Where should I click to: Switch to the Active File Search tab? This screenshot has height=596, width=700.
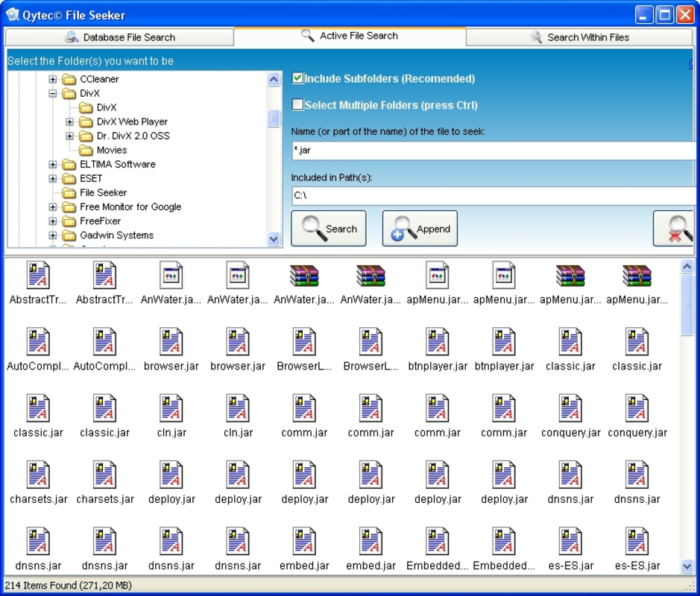click(350, 36)
